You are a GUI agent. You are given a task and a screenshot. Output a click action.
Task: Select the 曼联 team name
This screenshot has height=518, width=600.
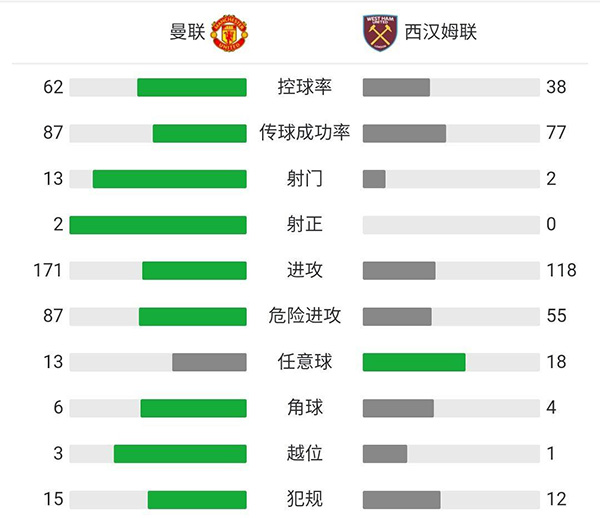click(187, 32)
